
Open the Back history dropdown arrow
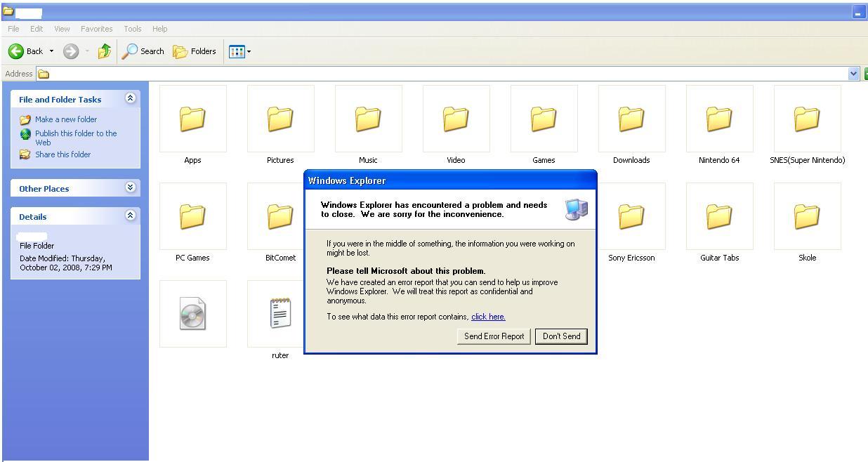51,51
